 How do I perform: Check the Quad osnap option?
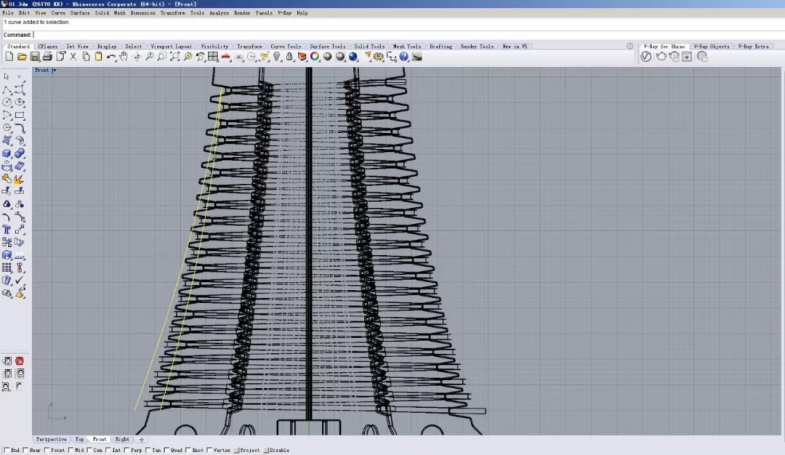(x=164, y=450)
